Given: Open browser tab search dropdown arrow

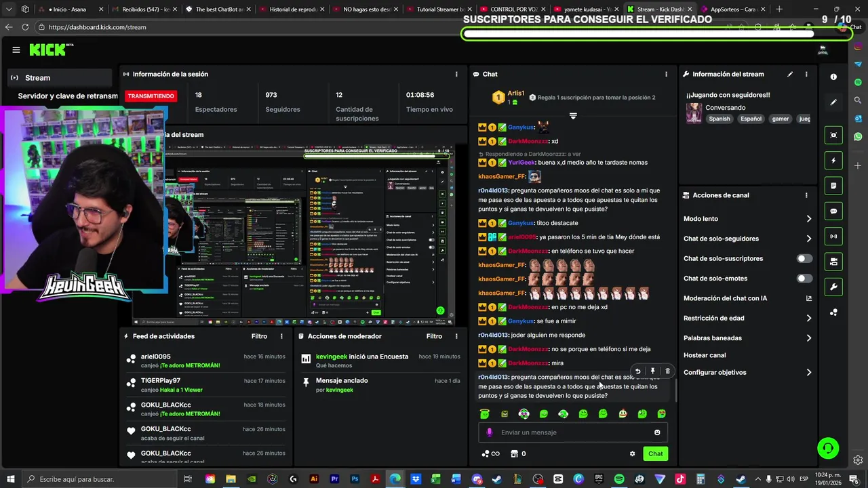Looking at the screenshot, I should (9, 9).
